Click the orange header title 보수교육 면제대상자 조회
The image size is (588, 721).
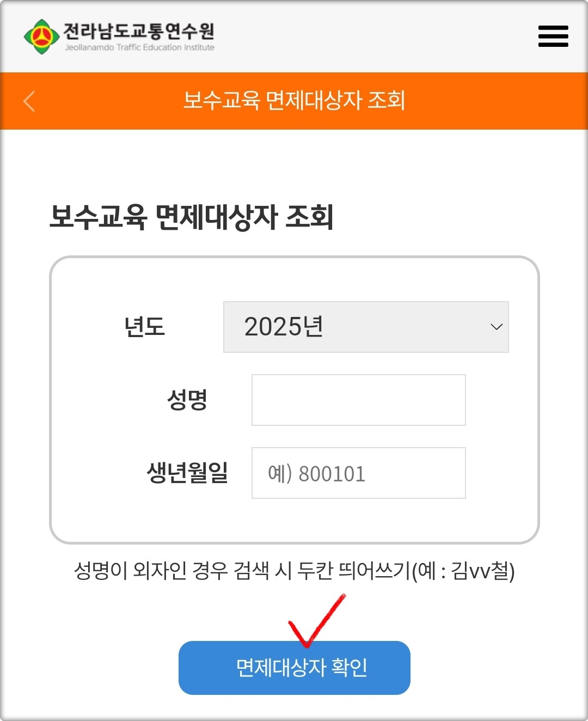pyautogui.click(x=294, y=100)
